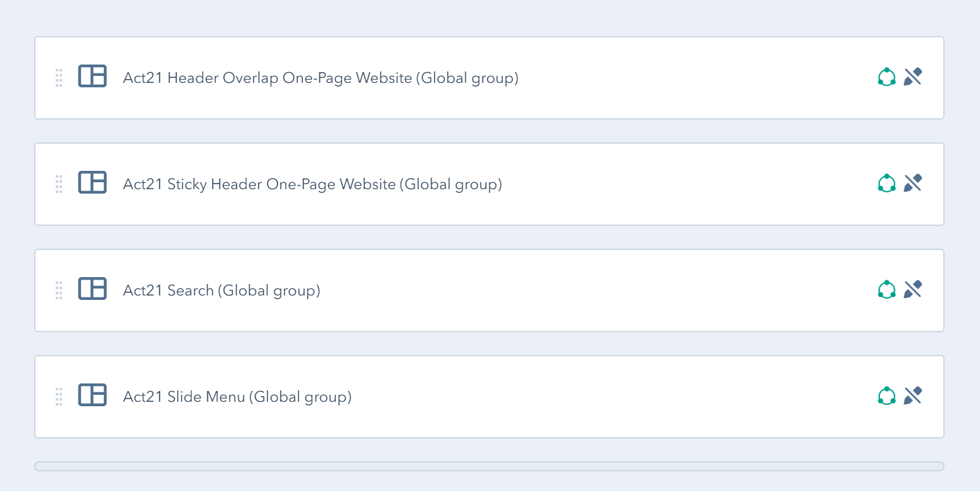Click the crossed-out pencil icon on Act21 Slide Menu row
This screenshot has width=980, height=491.
click(x=913, y=395)
